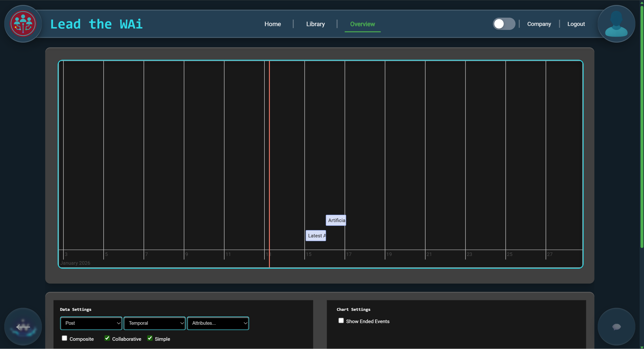644x349 pixels.
Task: Switch to the Home tab
Action: tap(272, 24)
